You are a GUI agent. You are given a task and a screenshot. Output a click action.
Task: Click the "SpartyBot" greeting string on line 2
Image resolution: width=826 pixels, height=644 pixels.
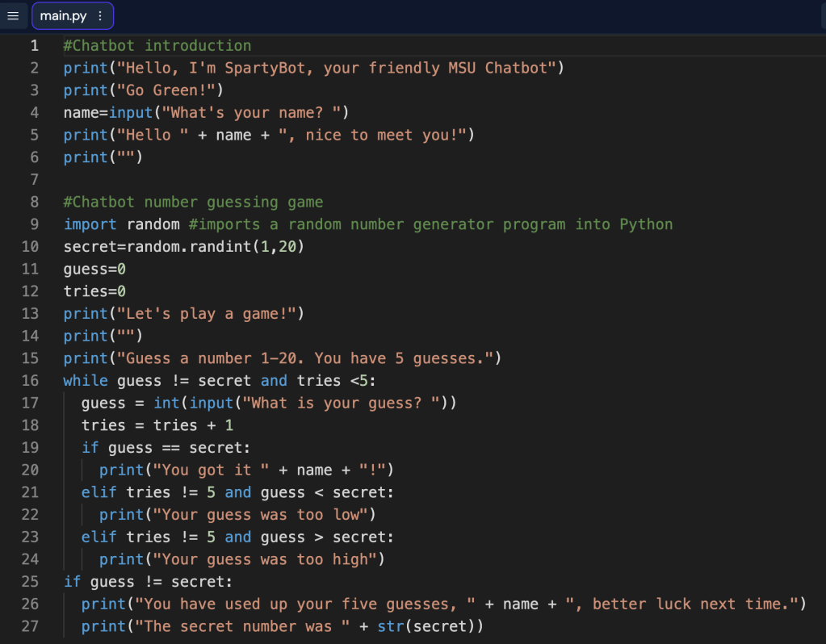336,68
